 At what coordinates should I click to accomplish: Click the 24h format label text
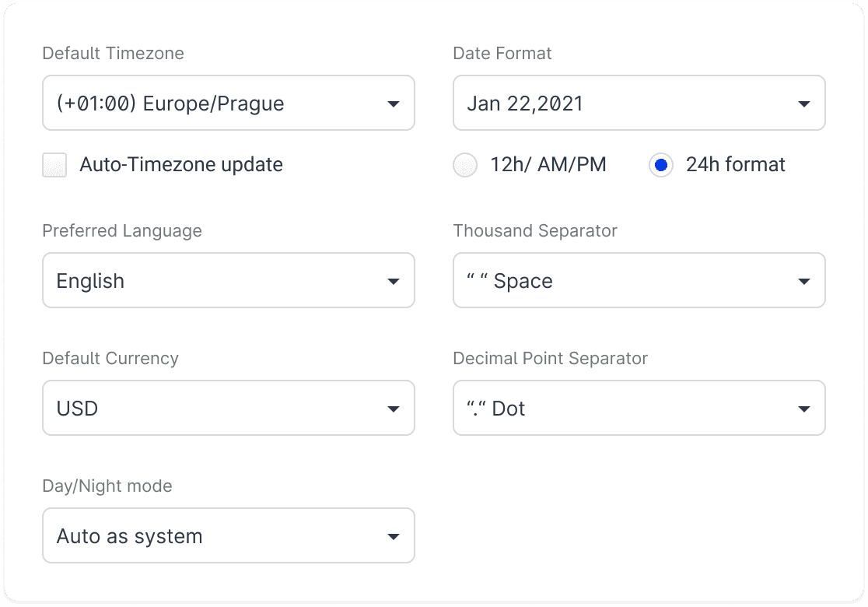point(736,165)
